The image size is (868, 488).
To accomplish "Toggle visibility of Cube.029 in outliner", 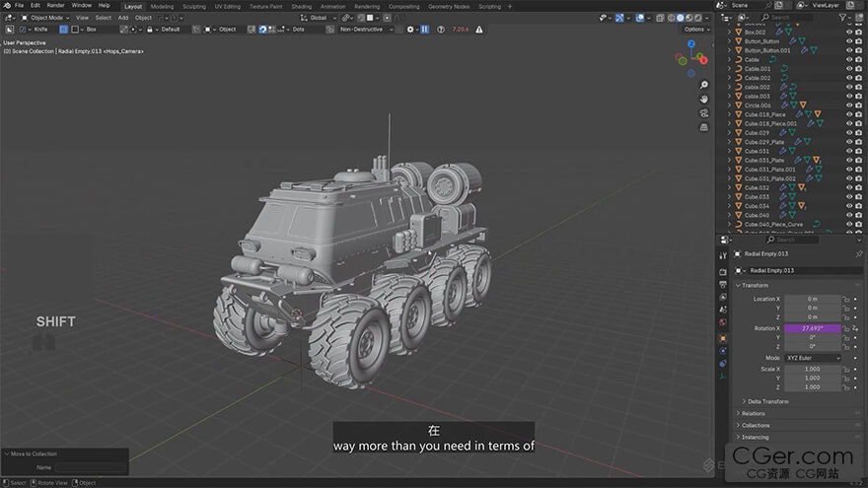I will [x=849, y=132].
